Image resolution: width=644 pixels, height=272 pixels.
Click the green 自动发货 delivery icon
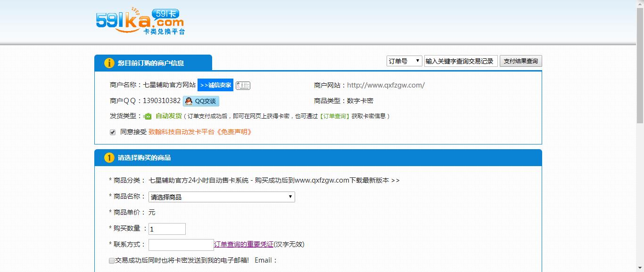pyautogui.click(x=148, y=116)
